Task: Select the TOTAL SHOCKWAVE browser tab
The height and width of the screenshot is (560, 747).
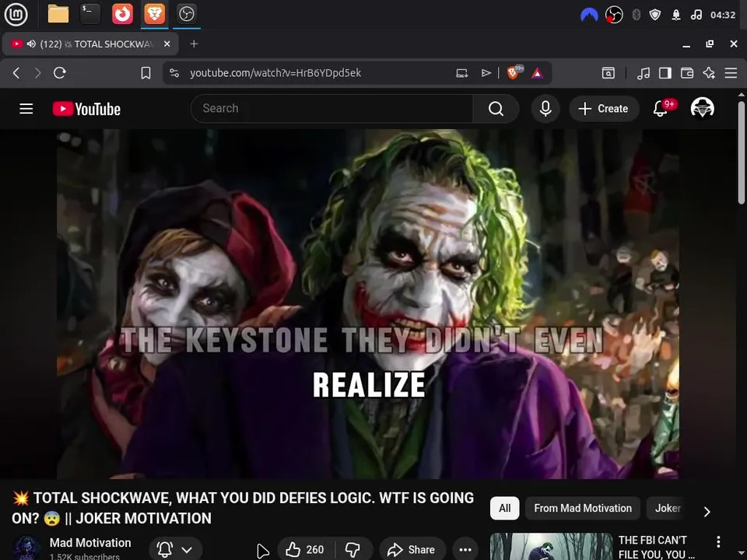Action: click(90, 44)
